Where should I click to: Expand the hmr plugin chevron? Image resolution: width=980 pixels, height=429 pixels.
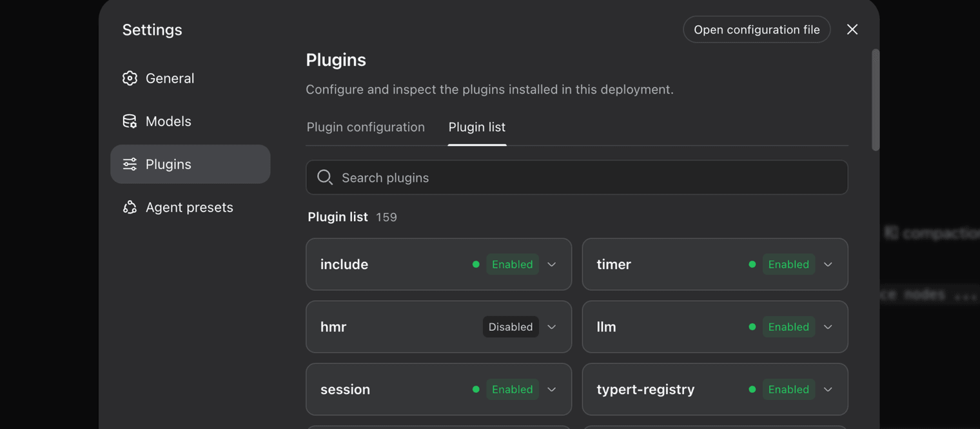click(x=552, y=327)
